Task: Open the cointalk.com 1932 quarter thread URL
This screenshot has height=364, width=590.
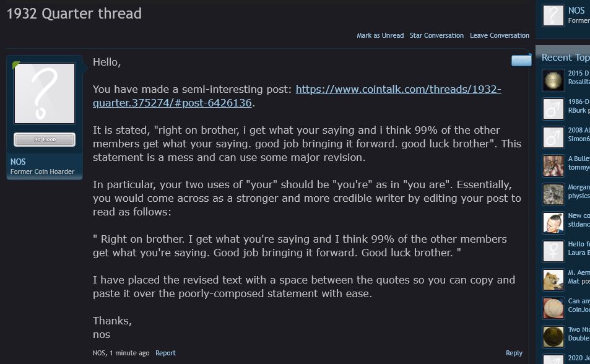Action: 297,96
